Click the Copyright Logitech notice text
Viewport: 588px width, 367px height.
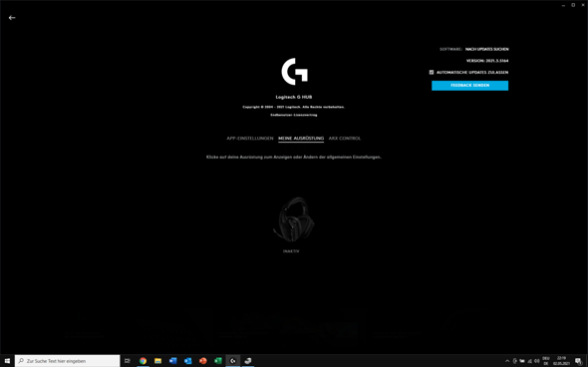pyautogui.click(x=294, y=107)
